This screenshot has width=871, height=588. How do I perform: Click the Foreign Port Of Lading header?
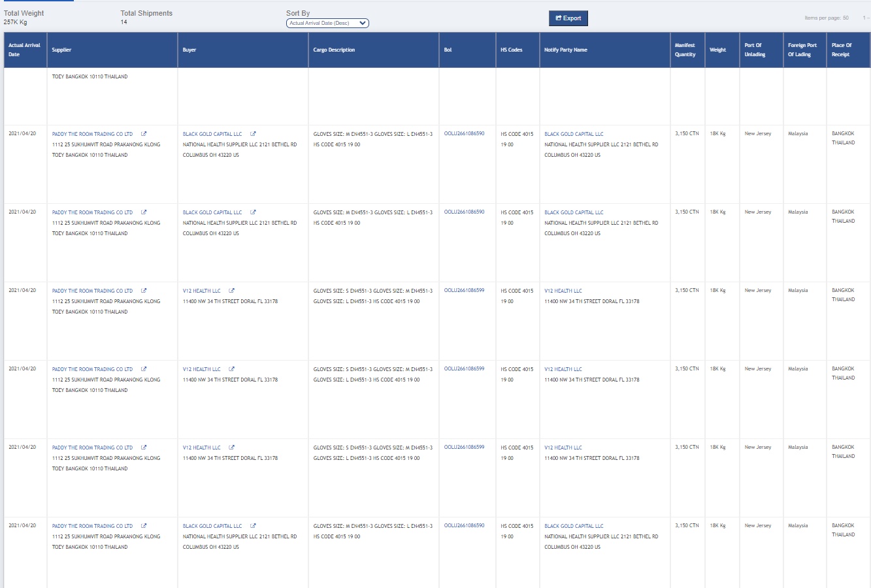(802, 50)
